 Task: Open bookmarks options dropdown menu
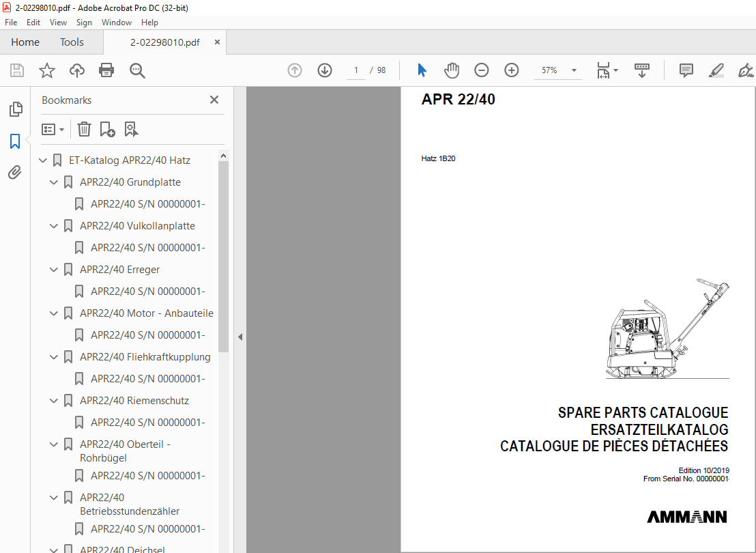pyautogui.click(x=53, y=129)
